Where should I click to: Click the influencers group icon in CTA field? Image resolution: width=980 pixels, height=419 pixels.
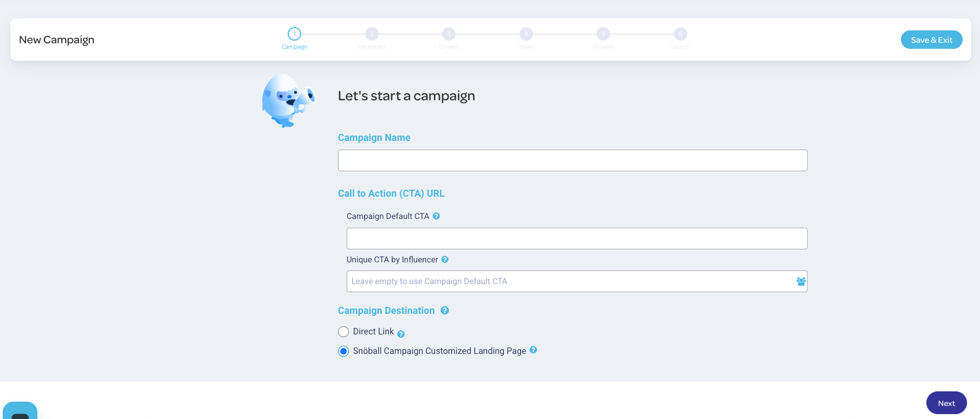point(801,281)
